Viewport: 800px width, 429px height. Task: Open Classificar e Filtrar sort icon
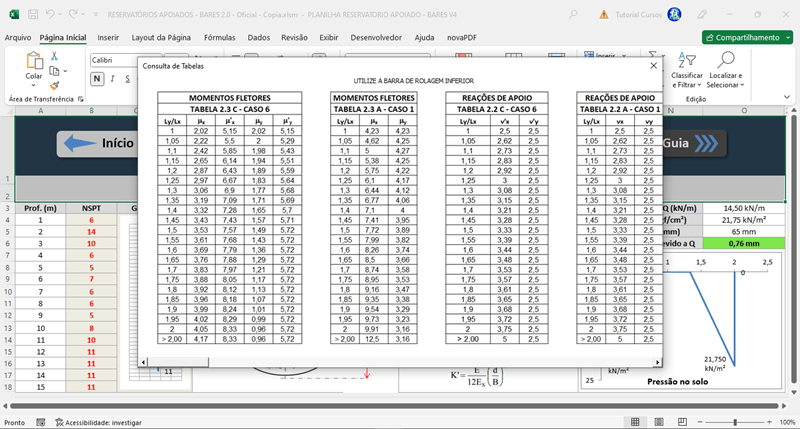point(687,60)
